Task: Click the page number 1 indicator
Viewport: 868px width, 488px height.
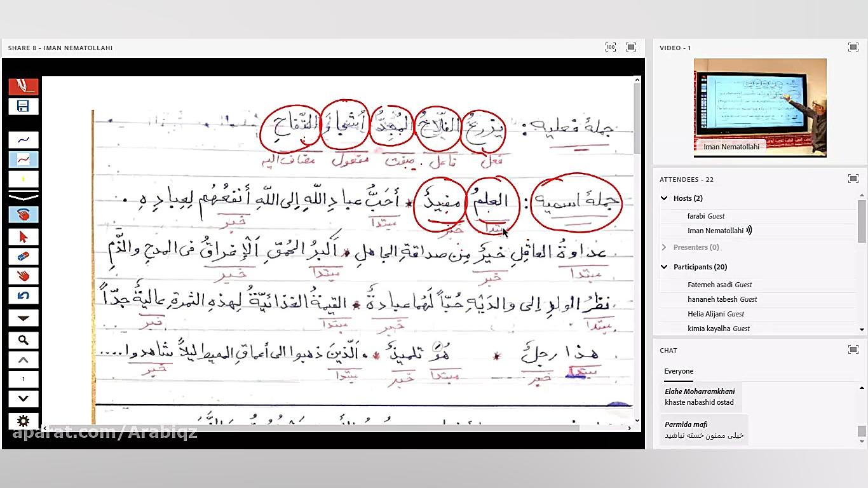Action: click(x=24, y=379)
